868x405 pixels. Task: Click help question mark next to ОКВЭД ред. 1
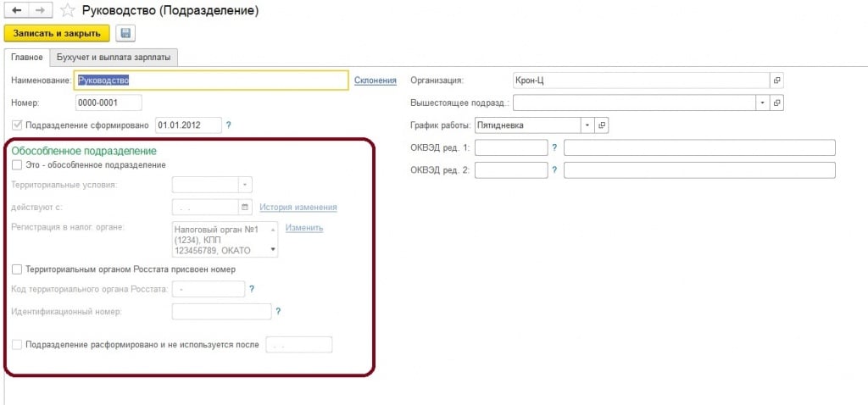[x=554, y=147]
